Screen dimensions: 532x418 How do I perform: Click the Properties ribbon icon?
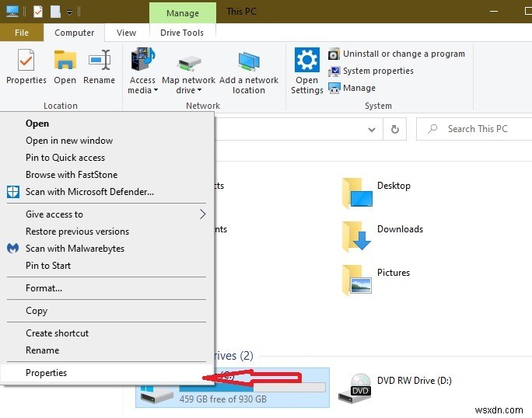(x=26, y=60)
